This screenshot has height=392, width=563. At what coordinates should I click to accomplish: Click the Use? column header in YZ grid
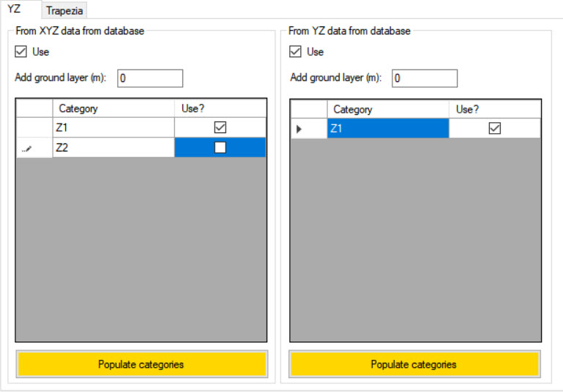click(x=494, y=109)
